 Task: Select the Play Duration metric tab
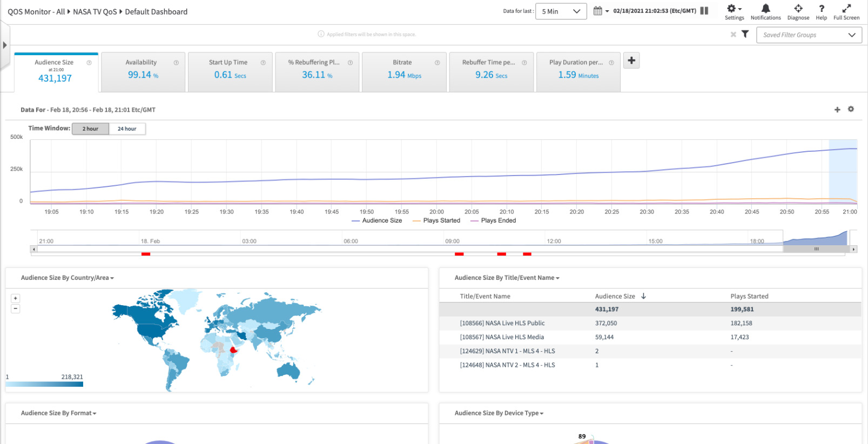578,72
